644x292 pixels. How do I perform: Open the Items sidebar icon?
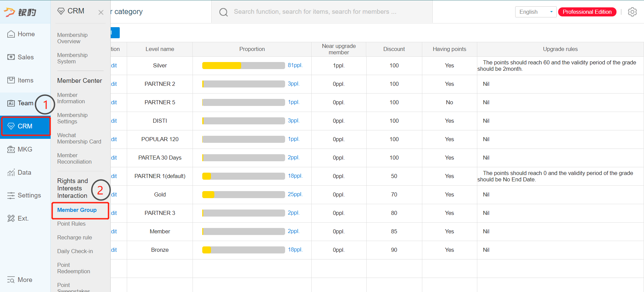[x=11, y=80]
